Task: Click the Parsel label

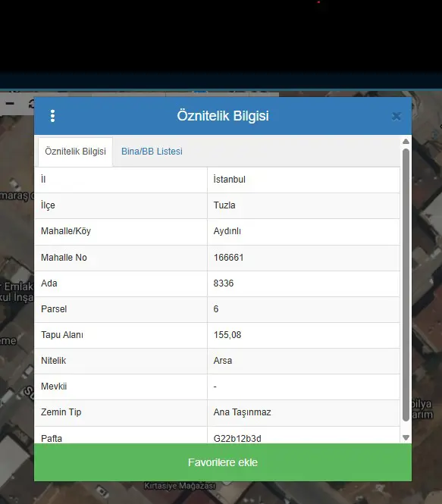Action: (x=54, y=309)
